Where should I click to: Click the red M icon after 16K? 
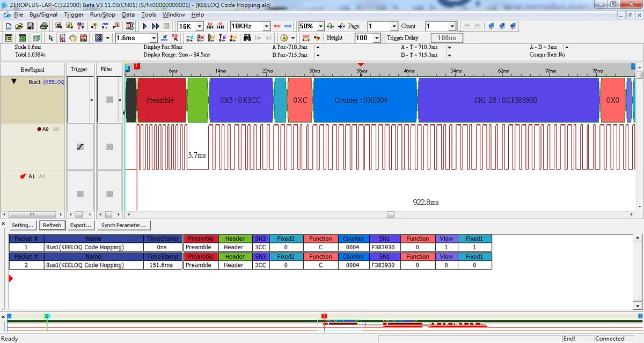coord(210,26)
